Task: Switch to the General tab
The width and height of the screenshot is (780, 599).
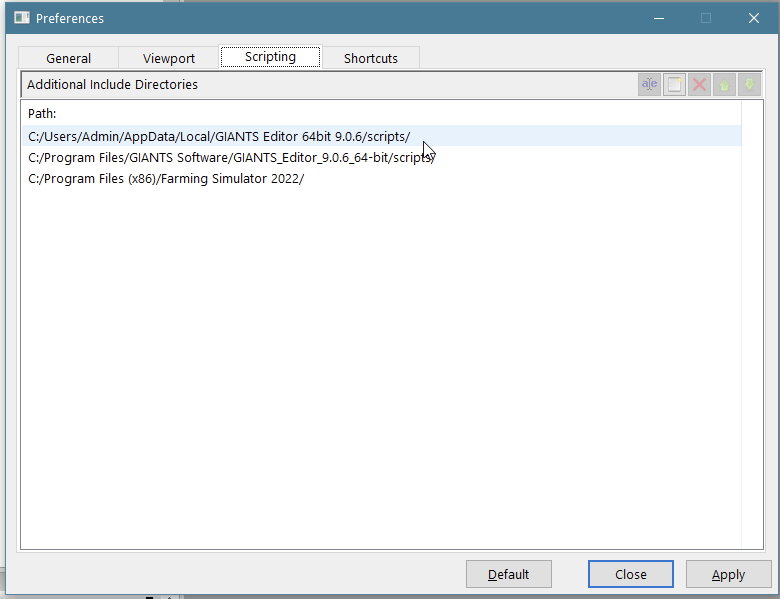Action: coord(68,58)
